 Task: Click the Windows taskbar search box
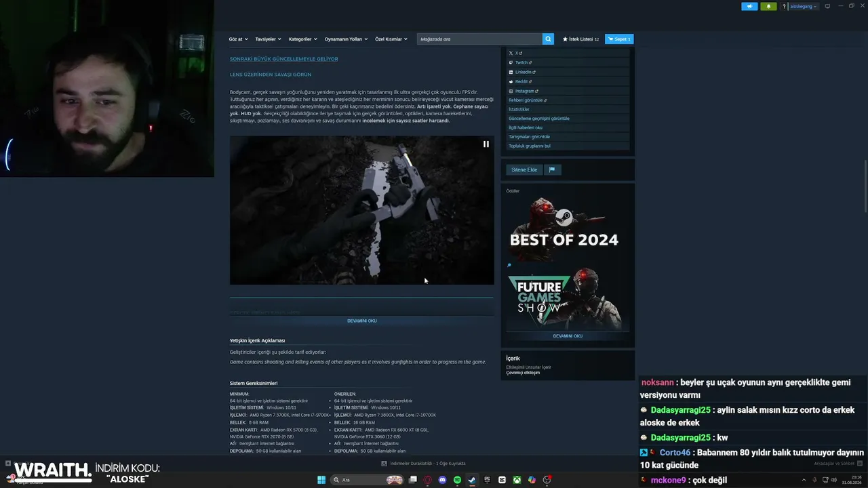click(x=367, y=480)
